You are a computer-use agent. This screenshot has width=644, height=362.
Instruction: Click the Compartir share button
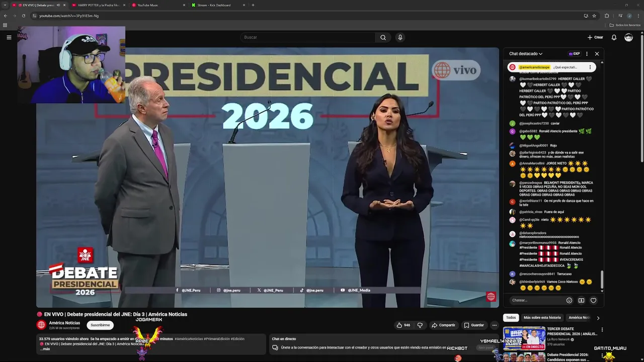443,325
